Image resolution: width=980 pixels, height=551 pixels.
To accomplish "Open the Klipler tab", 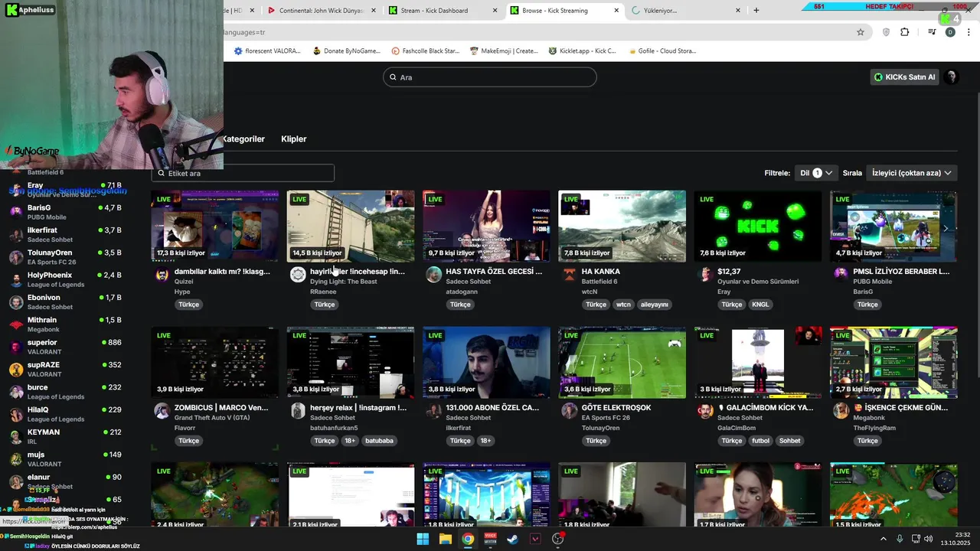I will coord(294,139).
